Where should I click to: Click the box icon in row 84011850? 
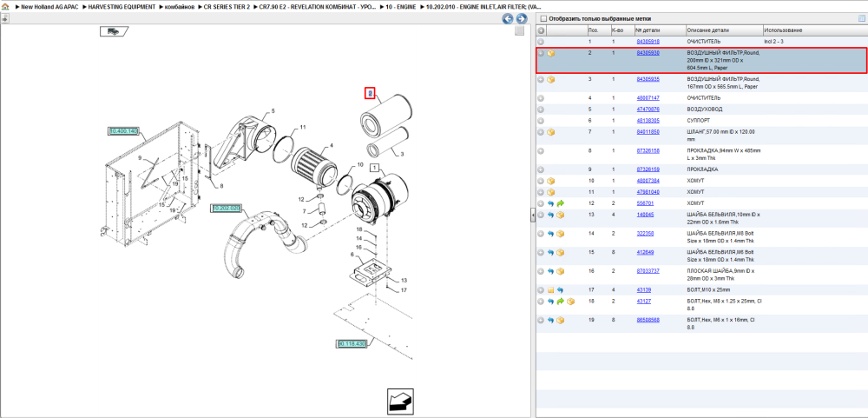tap(551, 132)
